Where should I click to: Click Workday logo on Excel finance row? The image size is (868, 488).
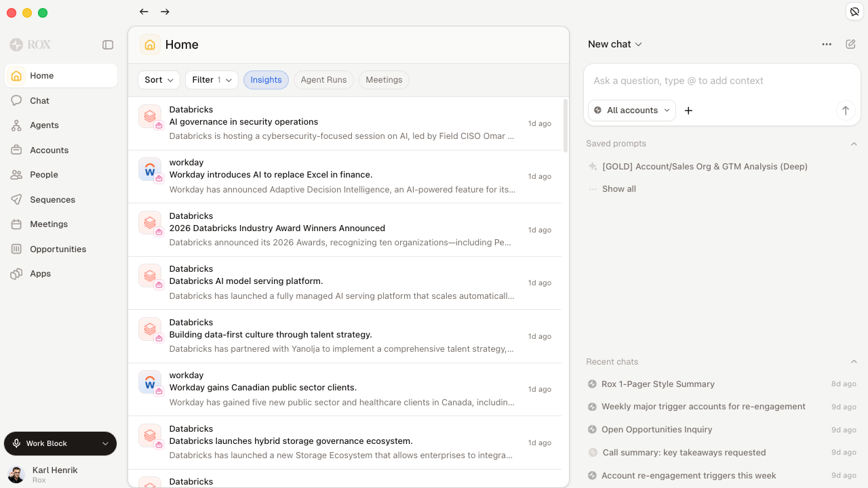[x=150, y=169]
